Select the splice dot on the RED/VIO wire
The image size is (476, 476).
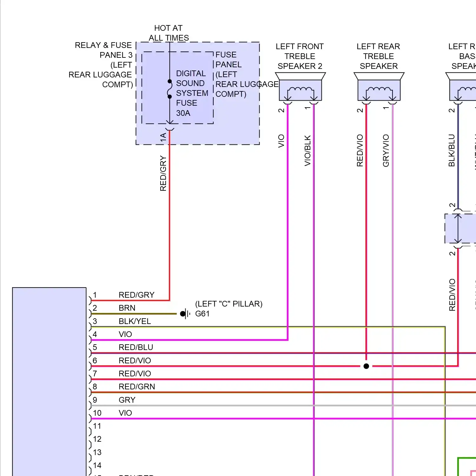pyautogui.click(x=367, y=367)
